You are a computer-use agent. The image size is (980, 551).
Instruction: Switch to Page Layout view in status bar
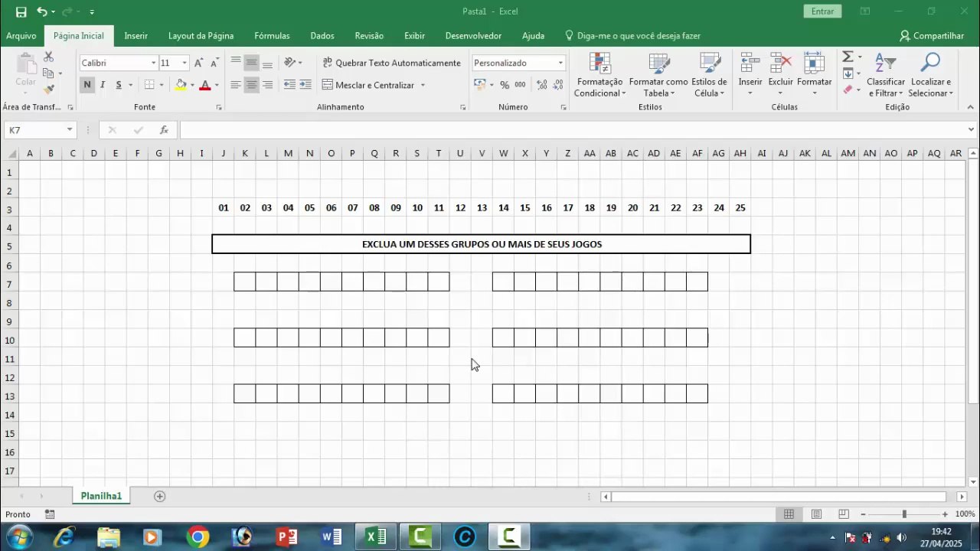(816, 514)
